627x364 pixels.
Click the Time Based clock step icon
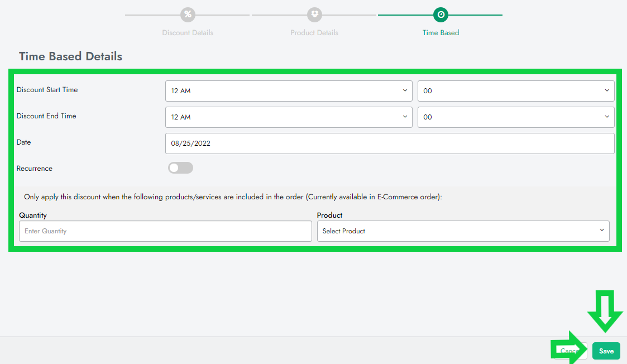click(x=441, y=15)
